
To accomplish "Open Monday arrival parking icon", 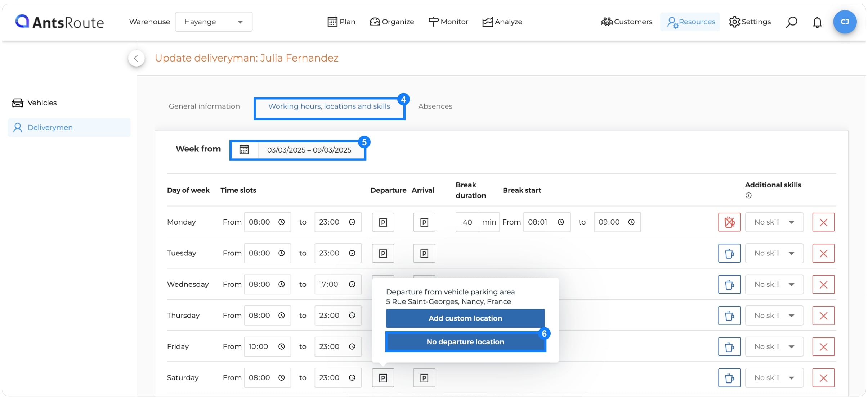I will click(x=424, y=222).
